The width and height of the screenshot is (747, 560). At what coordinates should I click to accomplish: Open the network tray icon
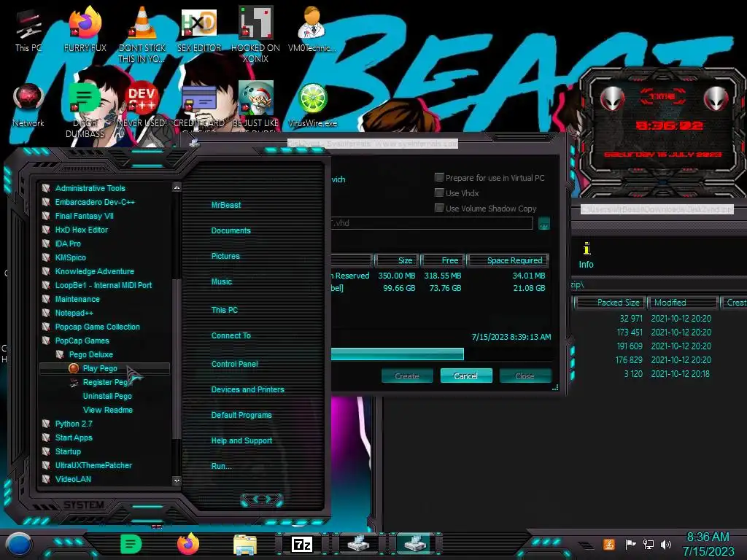(649, 544)
